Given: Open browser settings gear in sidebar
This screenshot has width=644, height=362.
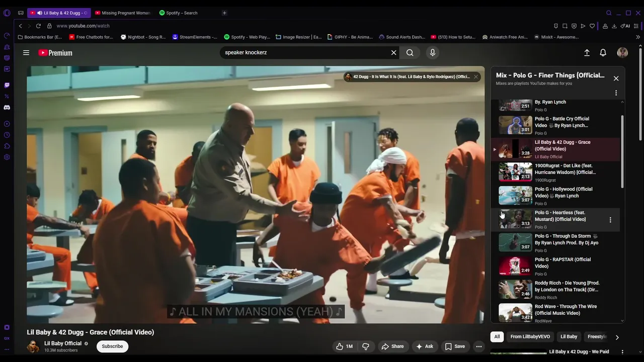Looking at the screenshot, I should (7, 157).
